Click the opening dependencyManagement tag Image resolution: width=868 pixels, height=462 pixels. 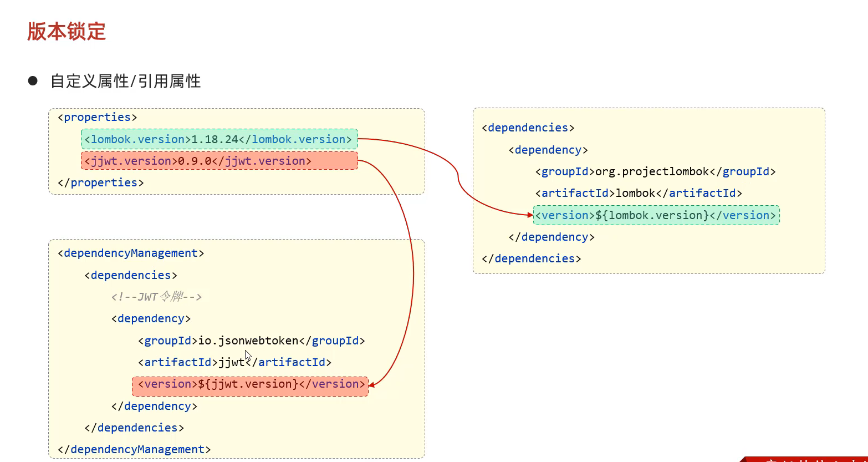[x=131, y=253]
